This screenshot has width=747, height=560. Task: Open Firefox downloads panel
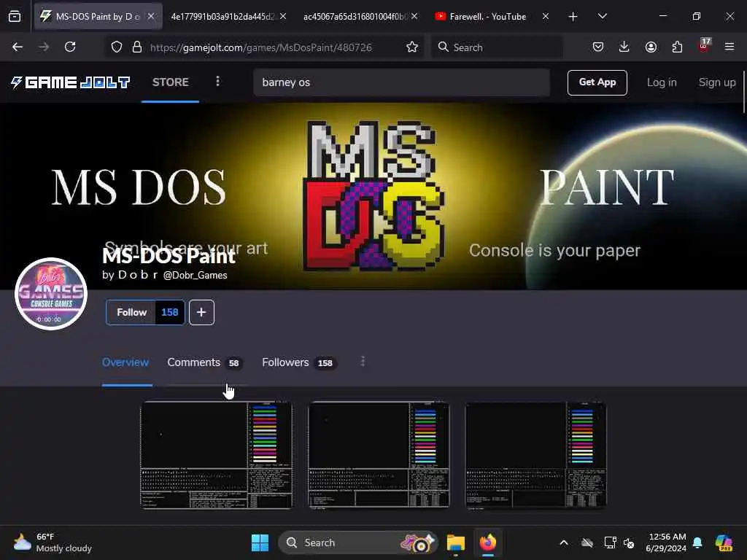pyautogui.click(x=624, y=47)
